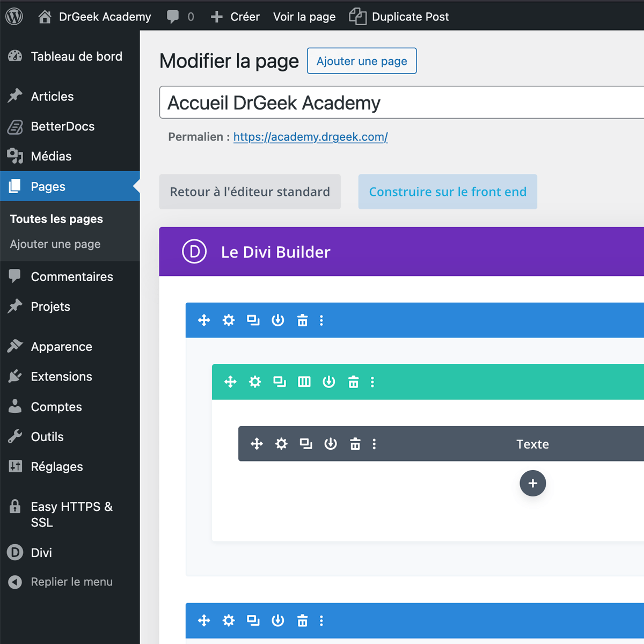Click Voir la page in the admin bar
Image resolution: width=644 pixels, height=644 pixels.
pyautogui.click(x=304, y=17)
